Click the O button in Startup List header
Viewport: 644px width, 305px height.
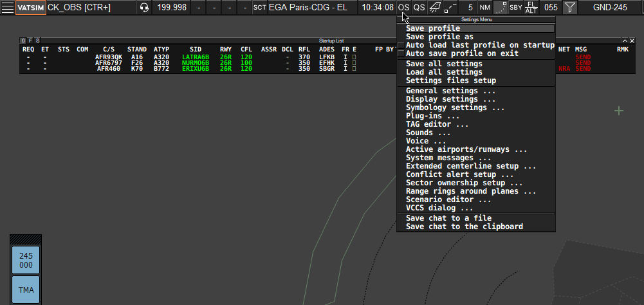coord(23,41)
